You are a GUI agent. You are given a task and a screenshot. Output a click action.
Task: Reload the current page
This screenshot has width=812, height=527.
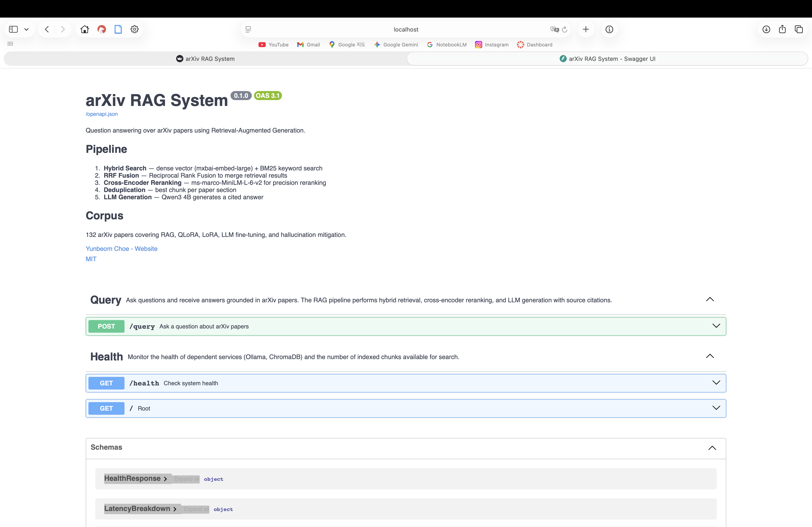coord(565,29)
